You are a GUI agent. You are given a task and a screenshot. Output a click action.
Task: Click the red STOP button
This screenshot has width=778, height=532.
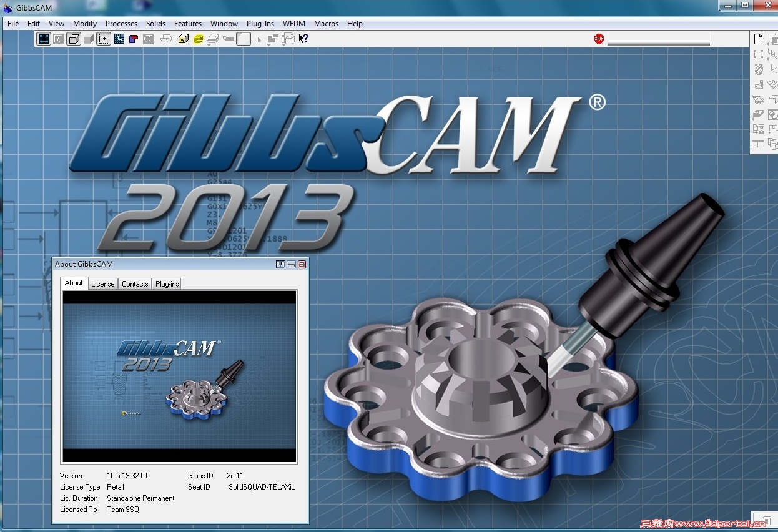pyautogui.click(x=599, y=39)
